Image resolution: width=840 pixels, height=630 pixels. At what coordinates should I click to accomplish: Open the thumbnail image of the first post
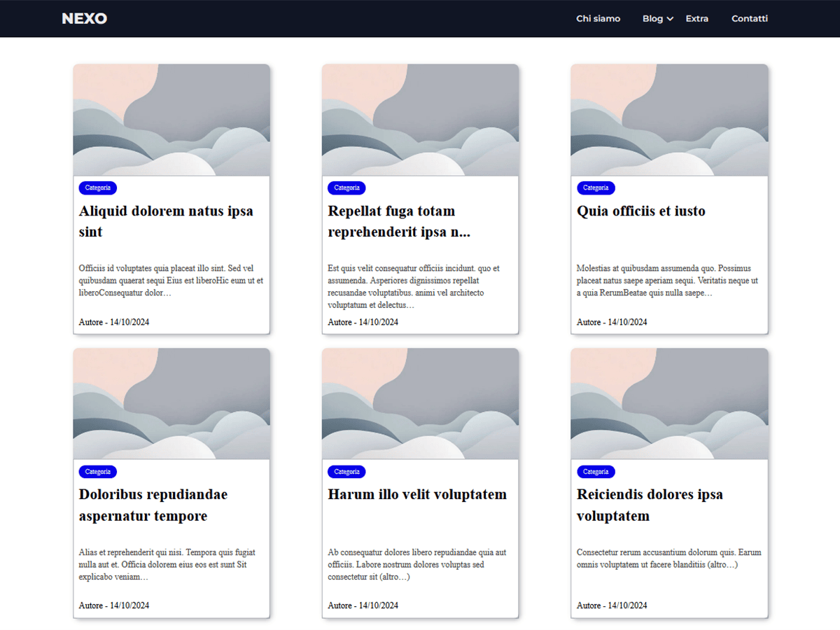(171, 120)
